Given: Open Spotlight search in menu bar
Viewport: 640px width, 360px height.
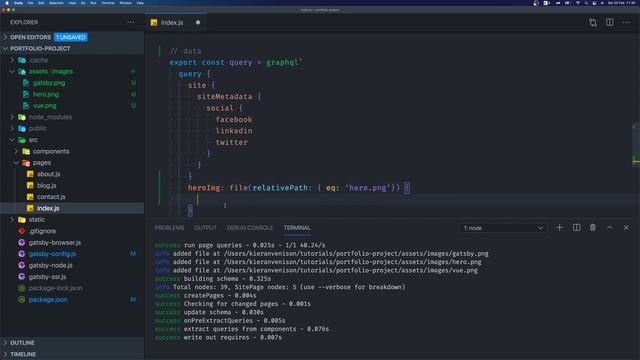Looking at the screenshot, I should click(x=586, y=3).
